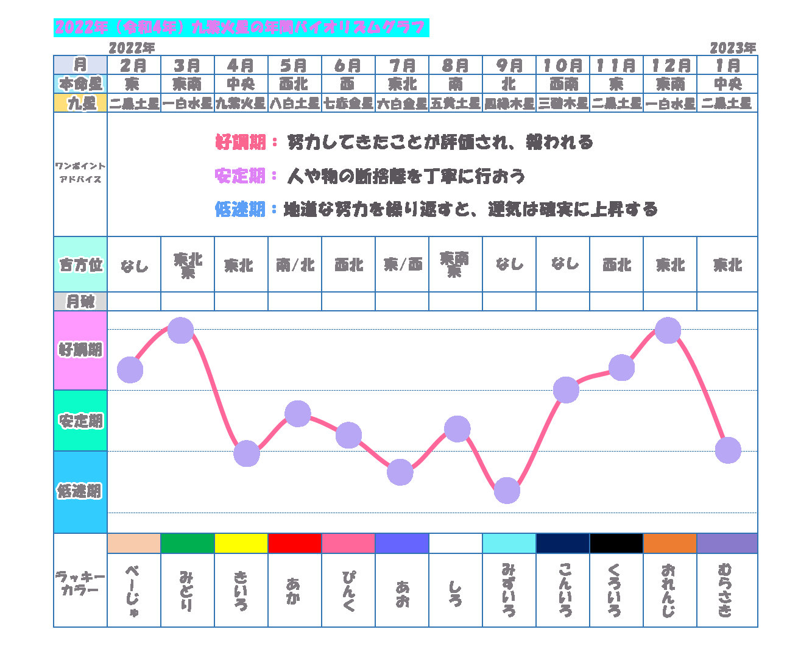Select the 10月 month header cell

click(563, 65)
